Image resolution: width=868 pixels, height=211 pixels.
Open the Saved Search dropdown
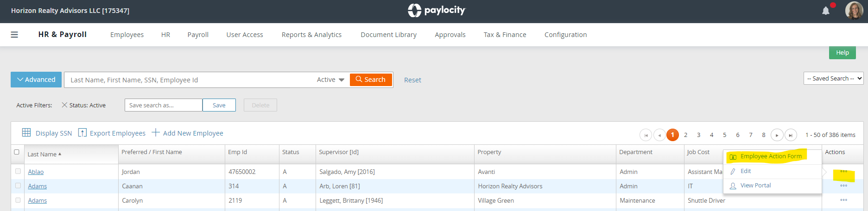(833, 78)
